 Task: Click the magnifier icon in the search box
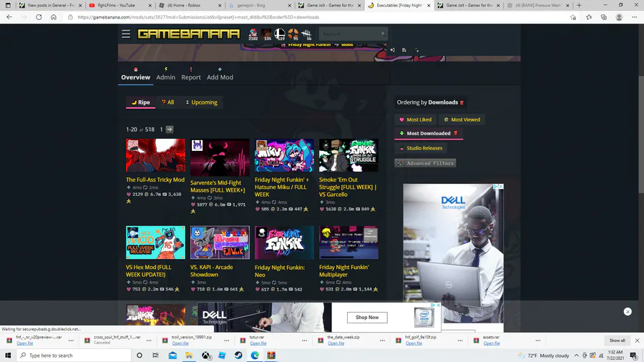coord(383,34)
